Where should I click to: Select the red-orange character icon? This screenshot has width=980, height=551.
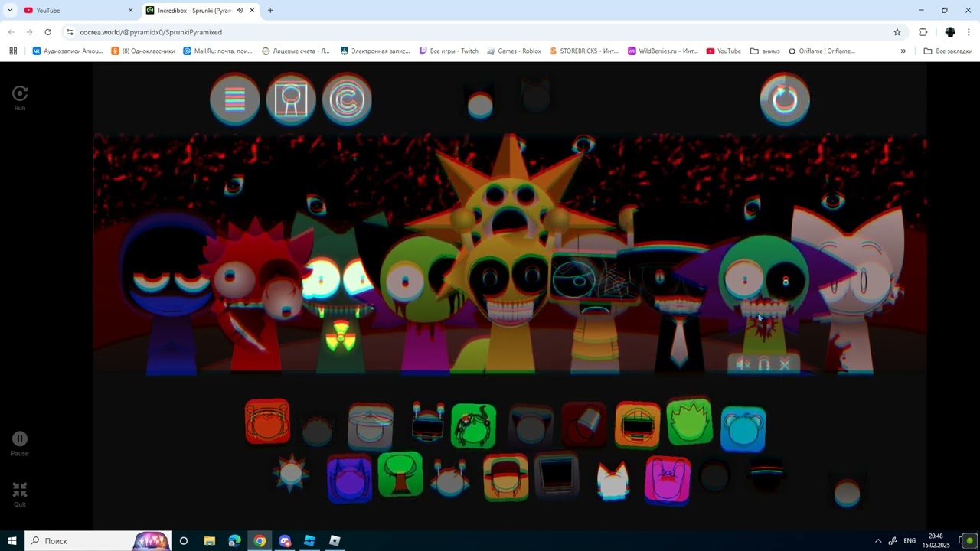tap(267, 422)
